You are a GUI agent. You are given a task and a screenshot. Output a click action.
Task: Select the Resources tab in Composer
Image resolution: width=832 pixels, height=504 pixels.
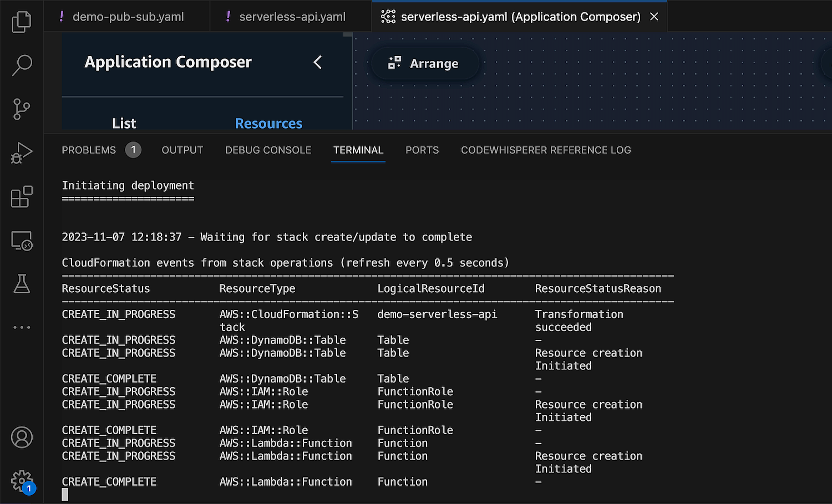click(x=268, y=123)
